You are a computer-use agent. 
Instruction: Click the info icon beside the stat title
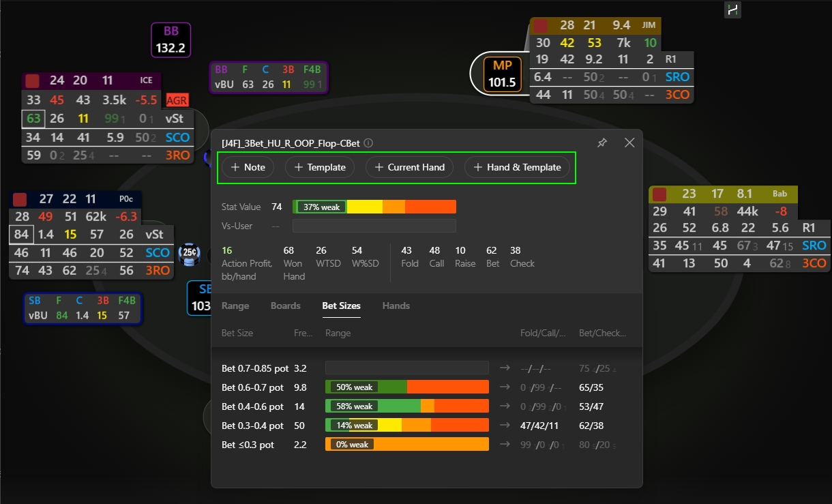[x=368, y=143]
